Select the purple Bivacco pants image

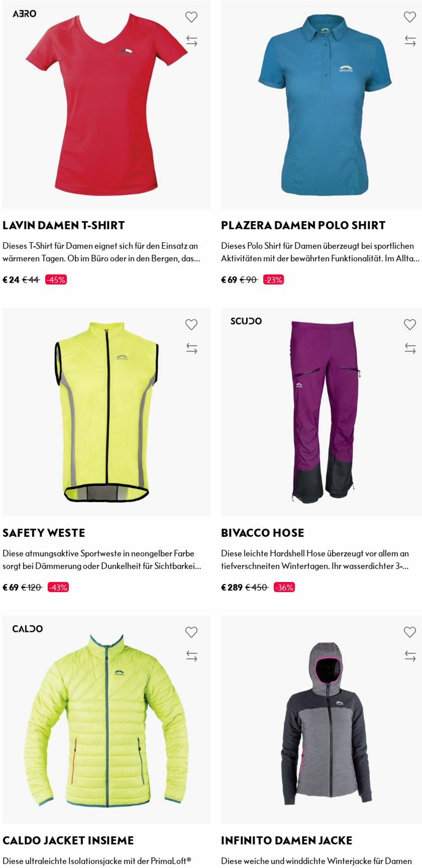[321, 412]
